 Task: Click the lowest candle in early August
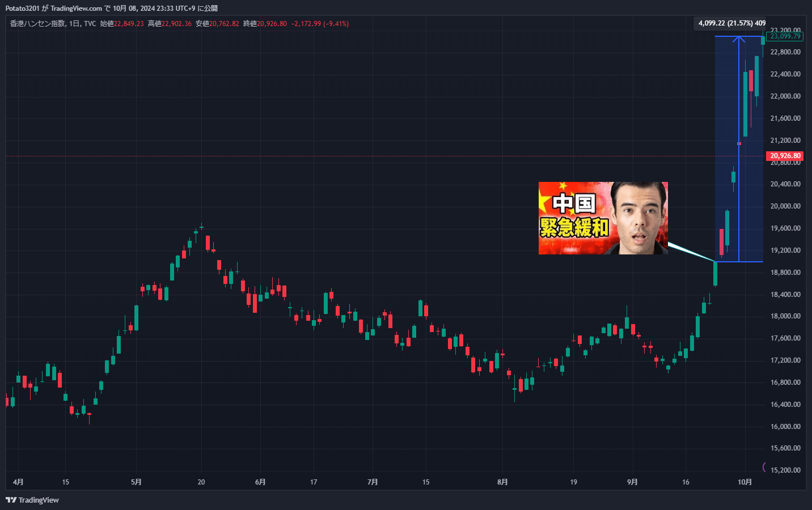515,389
